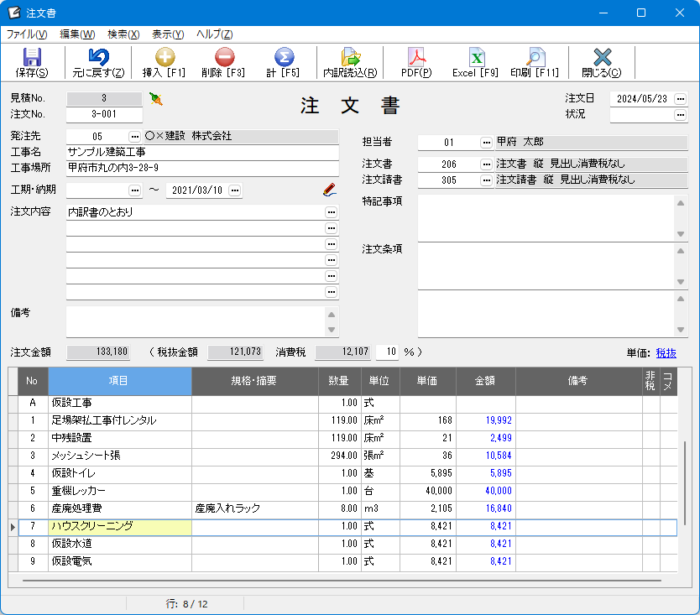The image size is (700, 615).
Task: Select the 中残設置 item cell
Action: click(120, 438)
